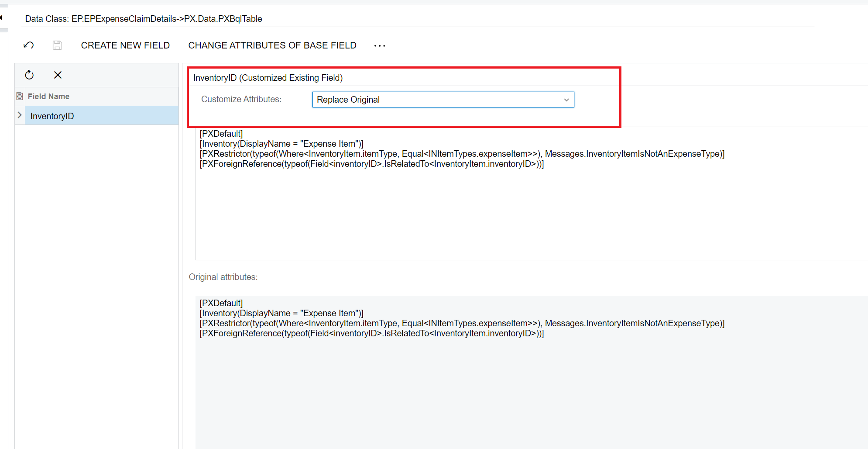Image resolution: width=868 pixels, height=449 pixels.
Task: Click CHANGE ATTRIBUTES OF BASE FIELD
Action: [x=272, y=45]
